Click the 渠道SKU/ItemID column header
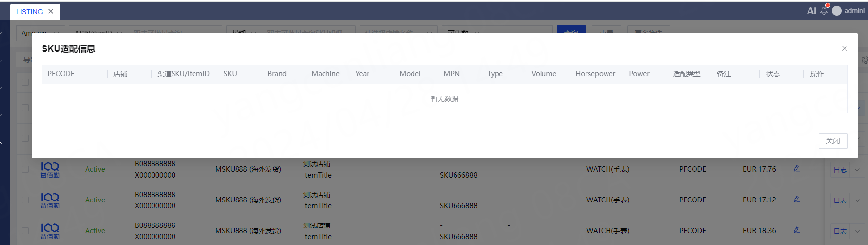868x245 pixels. click(x=183, y=74)
